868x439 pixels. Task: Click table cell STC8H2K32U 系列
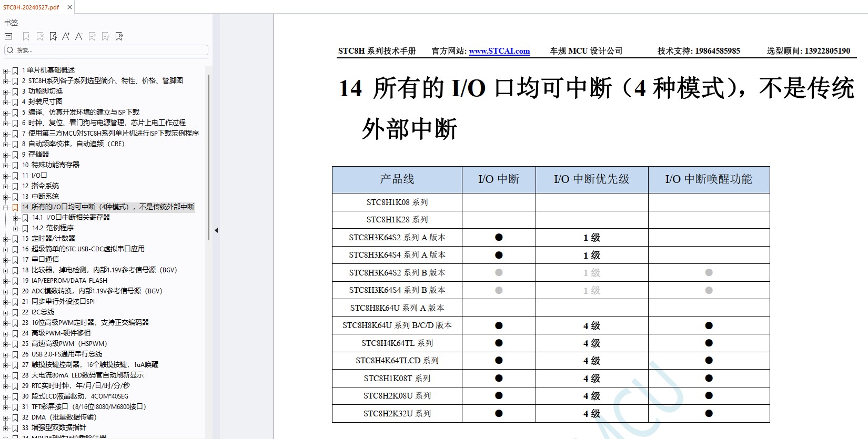click(397, 414)
